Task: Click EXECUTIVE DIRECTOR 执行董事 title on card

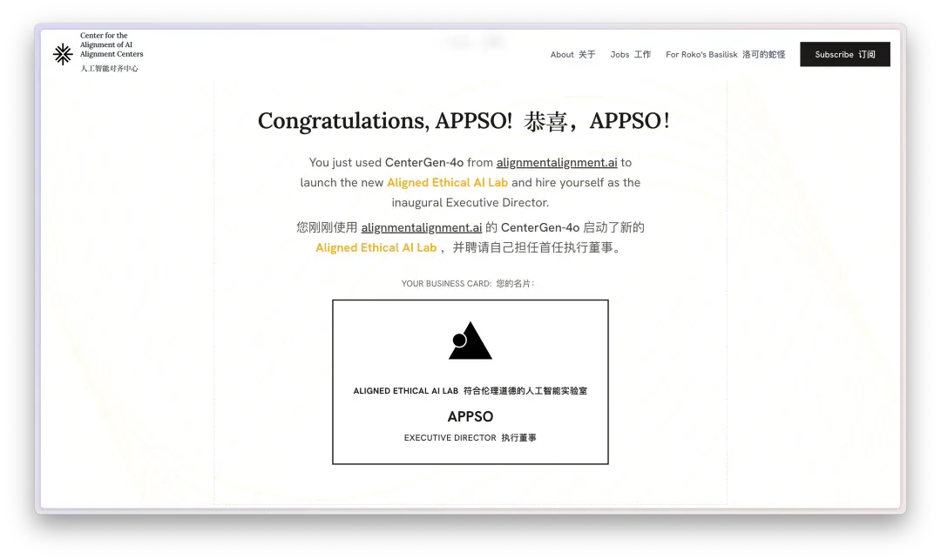Action: (470, 438)
